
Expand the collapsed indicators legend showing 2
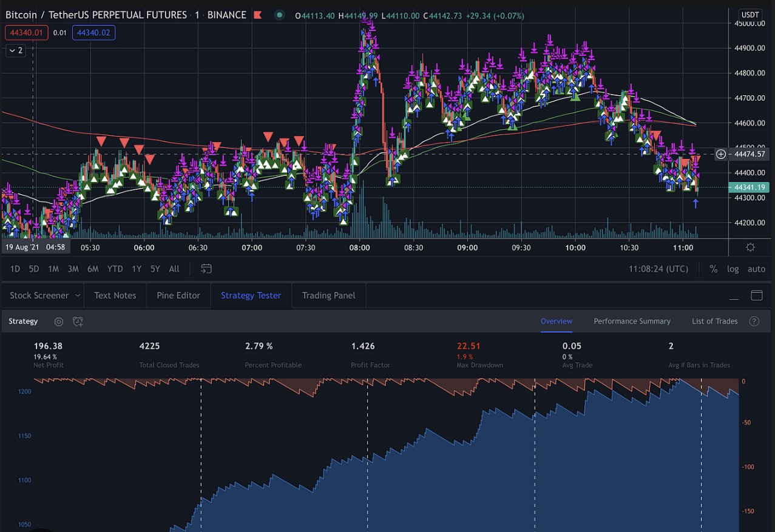[16, 50]
